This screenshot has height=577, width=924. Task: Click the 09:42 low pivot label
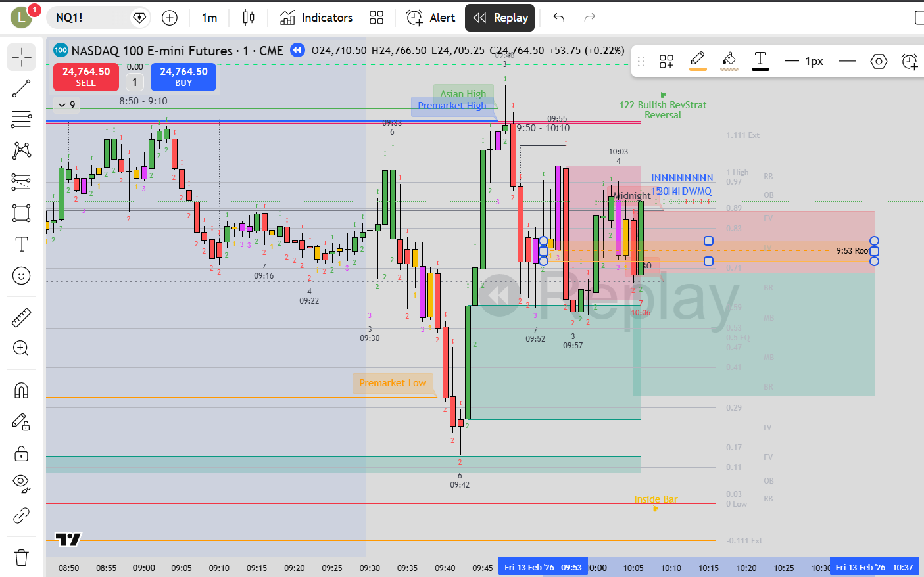coord(460,485)
